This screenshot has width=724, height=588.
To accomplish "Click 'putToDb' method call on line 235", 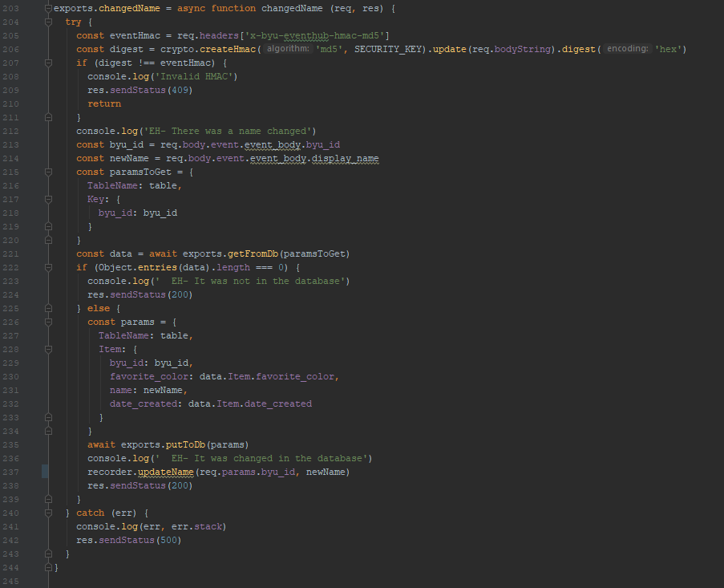I will coord(185,445).
